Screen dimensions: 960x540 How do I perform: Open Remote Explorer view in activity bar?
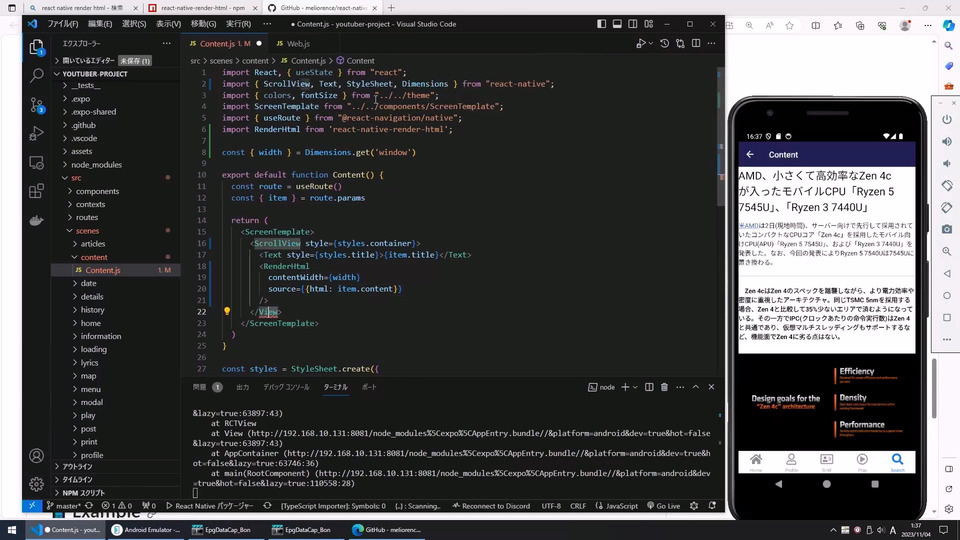(x=36, y=162)
